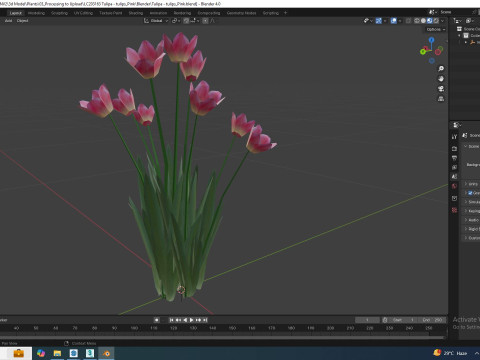Select material preview shading
The height and width of the screenshot is (360, 480).
click(x=430, y=21)
